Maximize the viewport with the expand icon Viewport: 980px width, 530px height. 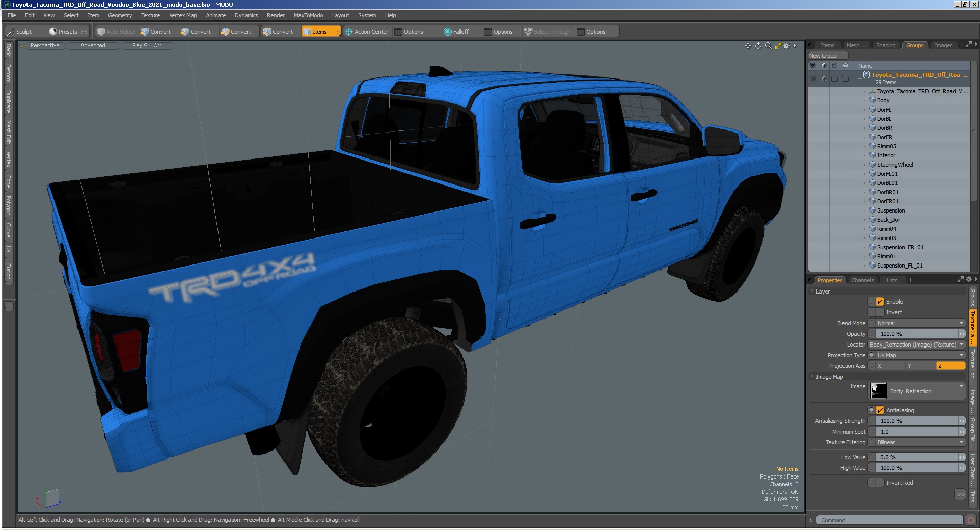[778, 46]
